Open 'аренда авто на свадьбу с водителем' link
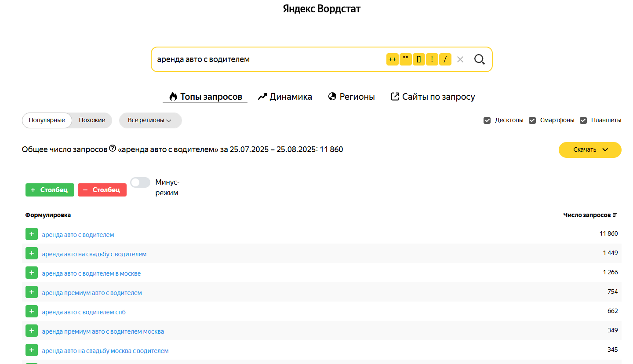The image size is (633, 364). pos(94,254)
